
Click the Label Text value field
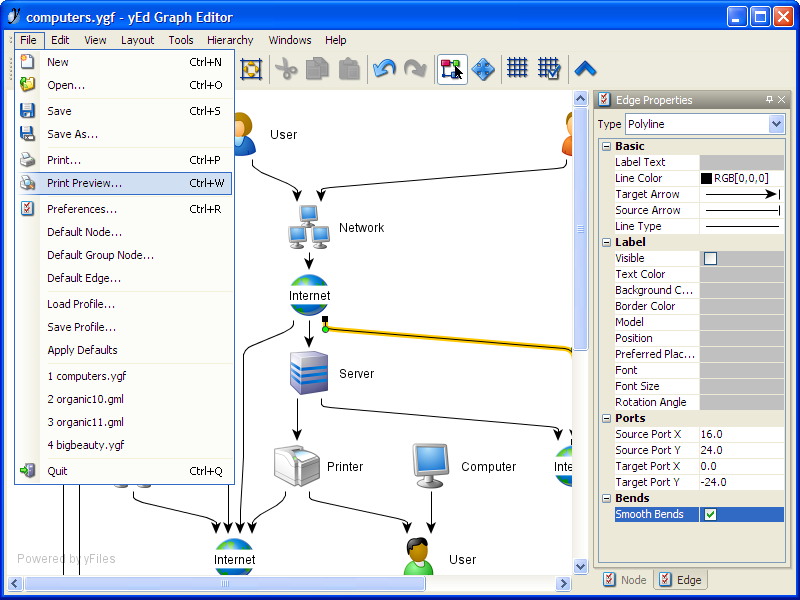(742, 162)
